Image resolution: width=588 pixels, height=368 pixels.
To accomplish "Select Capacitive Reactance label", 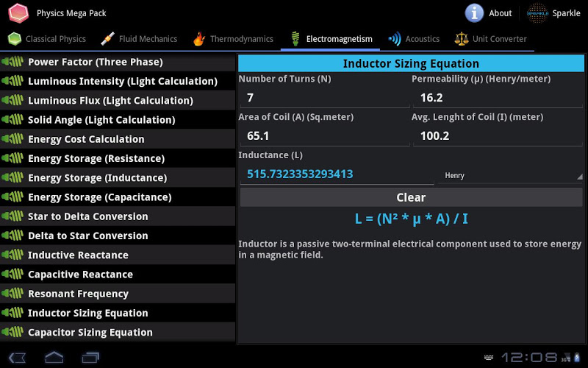I will [81, 275].
